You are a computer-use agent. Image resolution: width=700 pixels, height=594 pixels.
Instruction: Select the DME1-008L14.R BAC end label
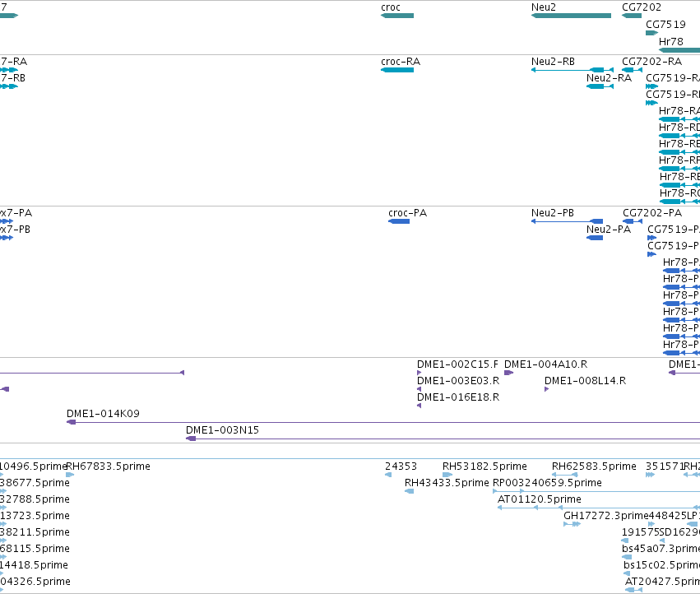586,381
